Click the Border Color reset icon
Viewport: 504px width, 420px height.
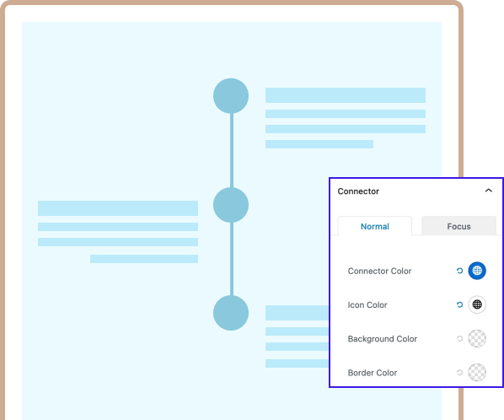(459, 373)
